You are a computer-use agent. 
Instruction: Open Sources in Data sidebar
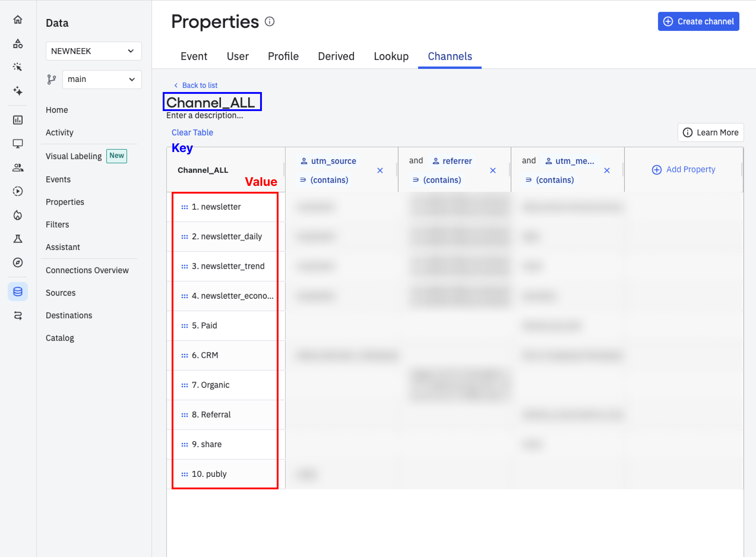(x=61, y=293)
